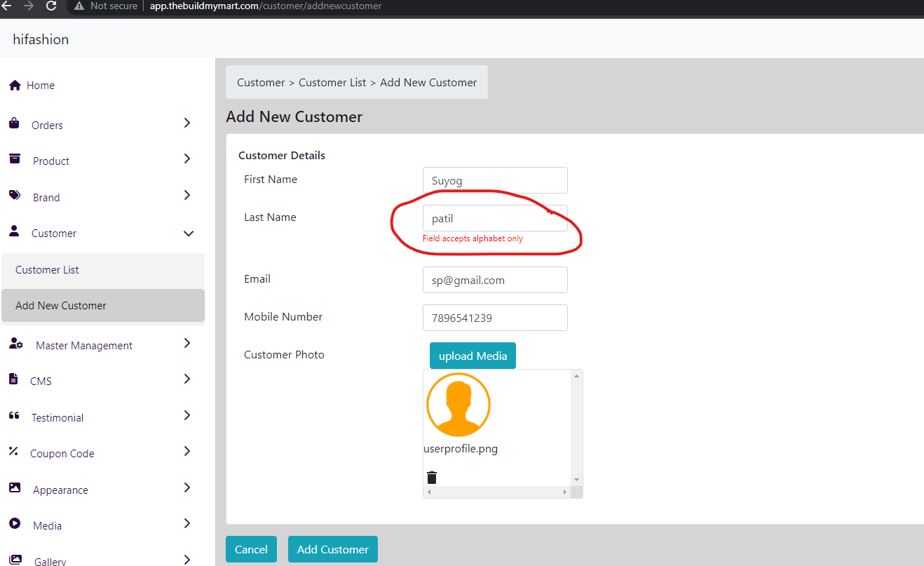Click the Orders shopping bag icon
This screenshot has width=924, height=566.
click(x=14, y=123)
